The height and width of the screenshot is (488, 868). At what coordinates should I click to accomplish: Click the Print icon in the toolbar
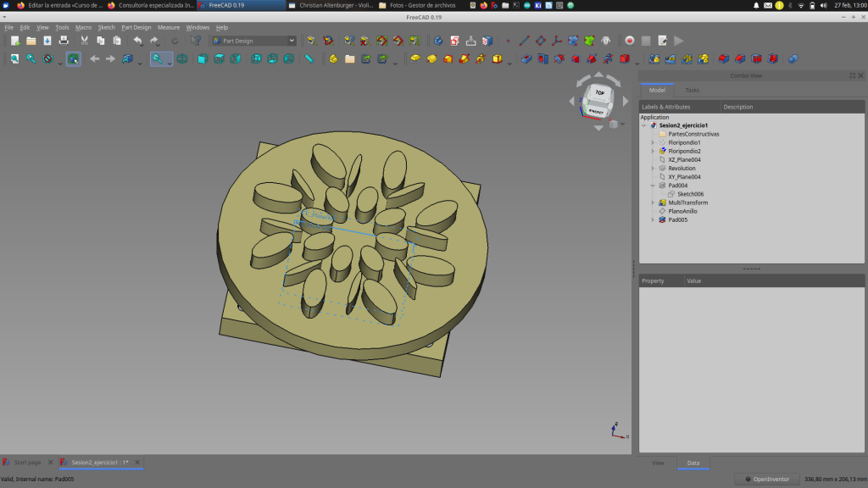(64, 41)
